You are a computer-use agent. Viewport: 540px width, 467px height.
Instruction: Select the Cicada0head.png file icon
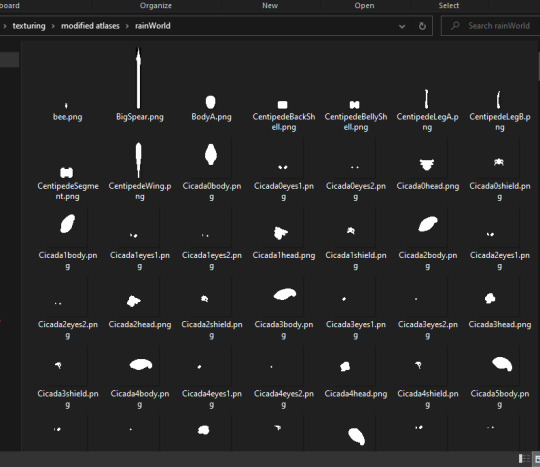click(427, 165)
